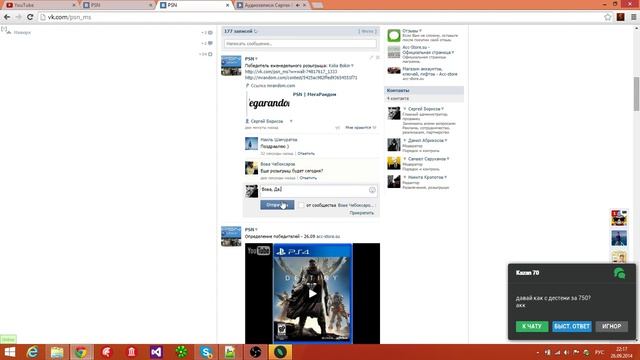Play the Destiny PS4 video

click(x=312, y=293)
